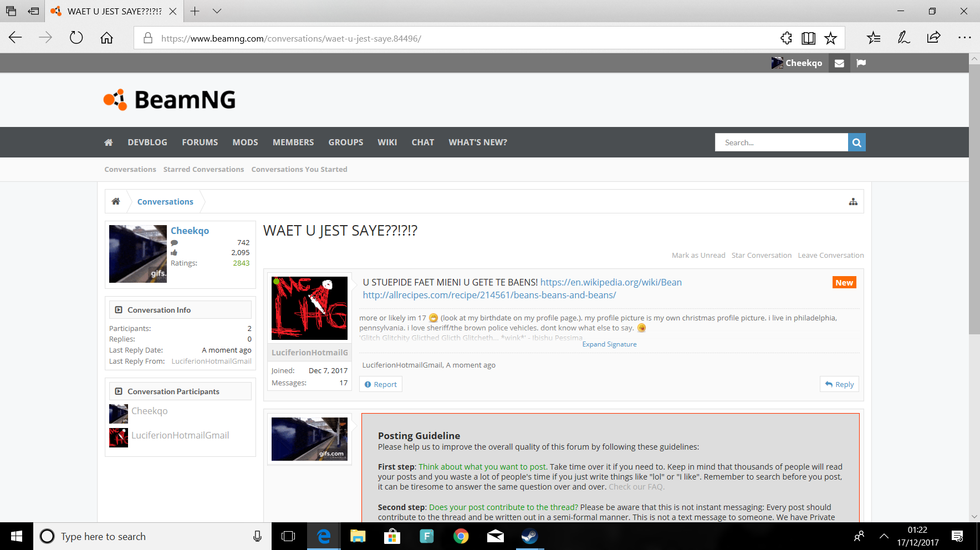
Task: Open the Extensions puzzle icon
Action: point(786,38)
